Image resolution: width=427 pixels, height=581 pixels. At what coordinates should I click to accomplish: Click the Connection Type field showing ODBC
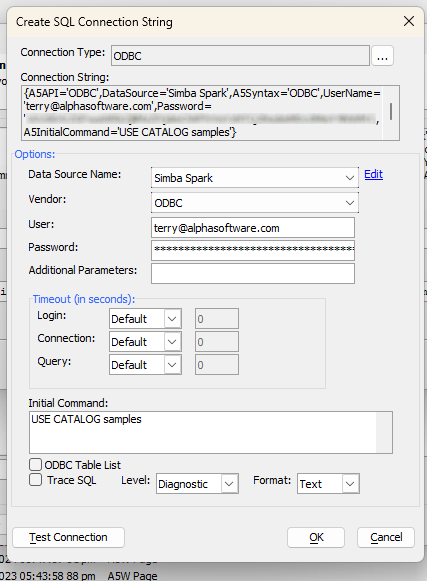coord(240,56)
